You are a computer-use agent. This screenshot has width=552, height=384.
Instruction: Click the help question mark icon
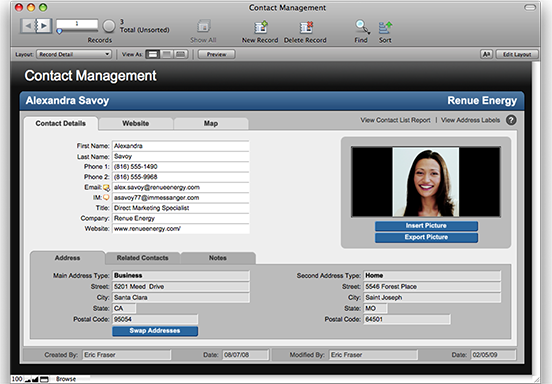511,120
